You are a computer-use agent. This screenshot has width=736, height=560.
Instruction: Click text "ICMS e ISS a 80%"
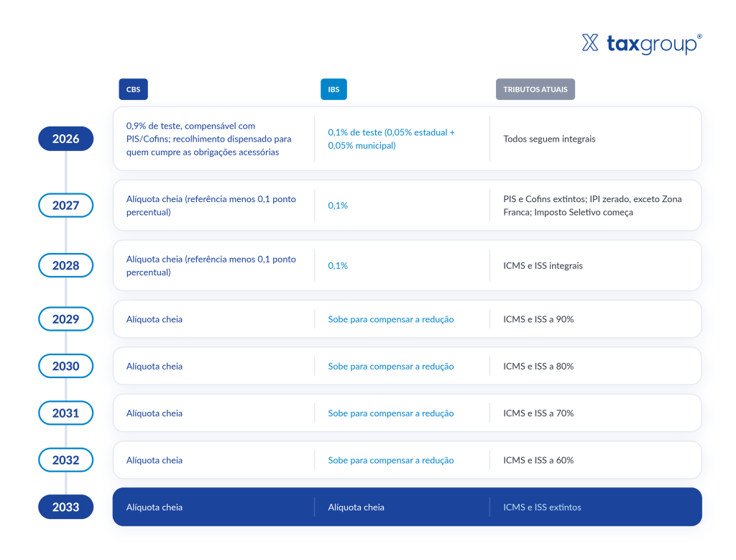pos(538,366)
